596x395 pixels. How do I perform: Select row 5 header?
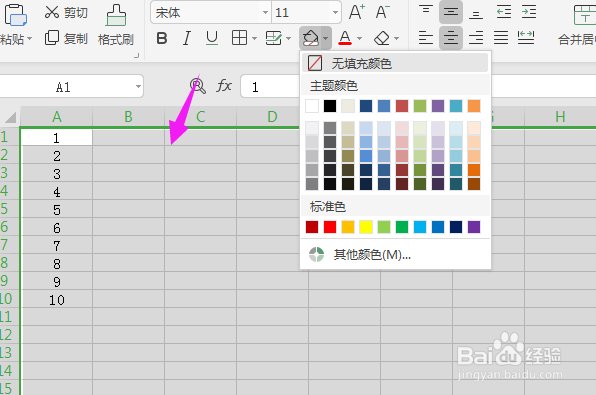[x=9, y=209]
